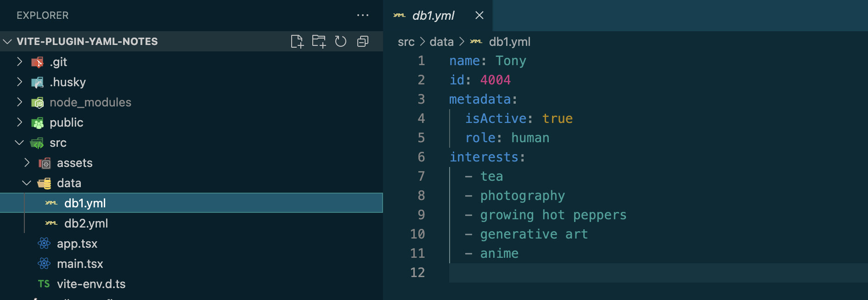The width and height of the screenshot is (868, 300).
Task: Expand the .git folder
Action: pyautogui.click(x=19, y=62)
